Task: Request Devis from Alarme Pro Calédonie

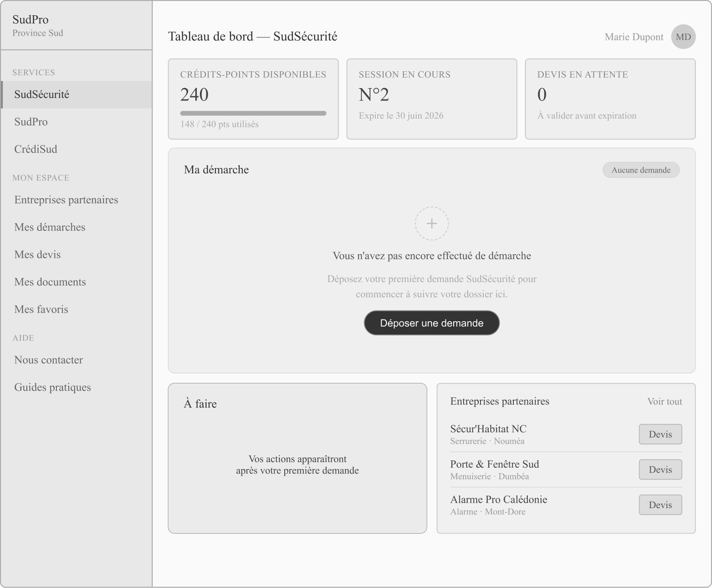Action: click(x=660, y=505)
